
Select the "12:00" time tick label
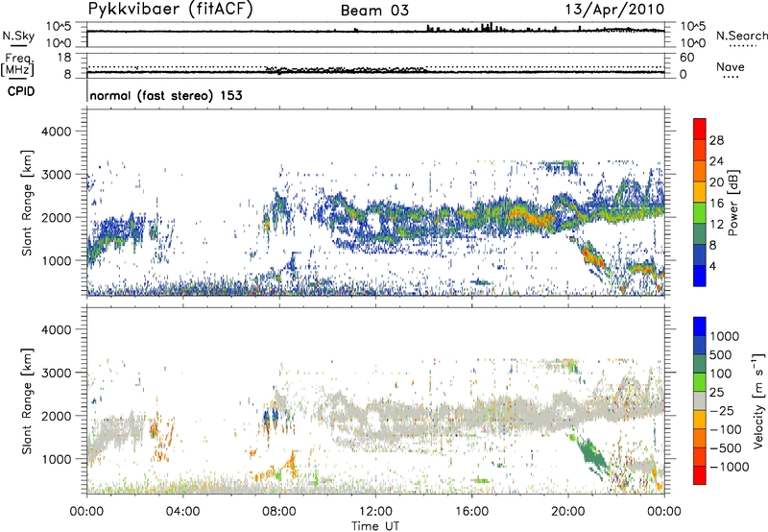(x=375, y=512)
